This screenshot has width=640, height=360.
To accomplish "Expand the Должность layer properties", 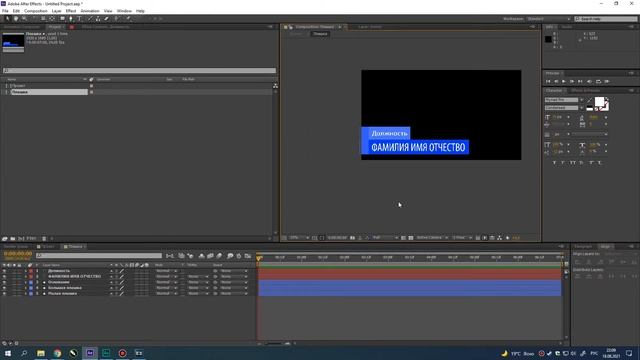I will (x=25, y=271).
